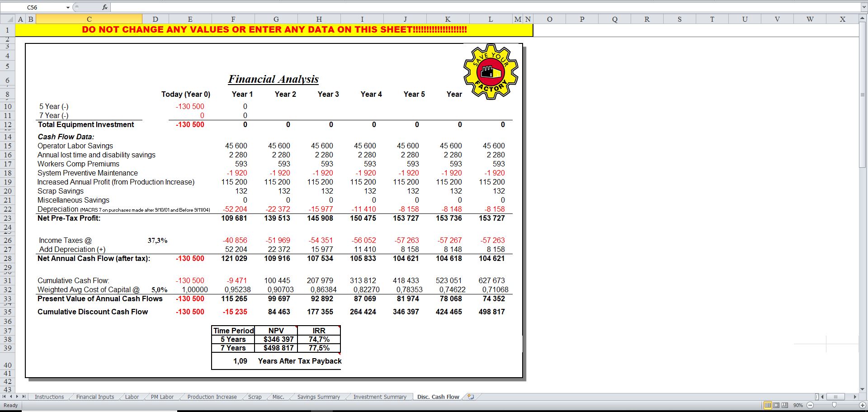Click the Insert Worksheet icon
The width and height of the screenshot is (868, 412).
tap(471, 397)
